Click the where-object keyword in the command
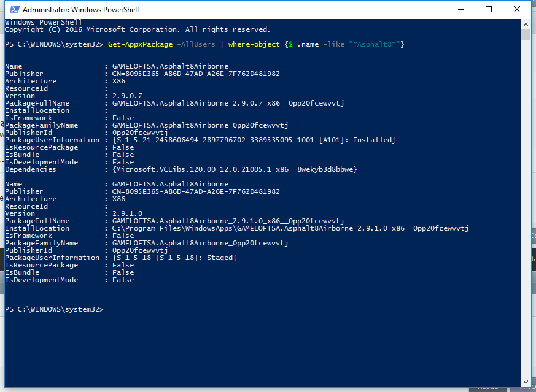Image resolution: width=536 pixels, height=392 pixels. pos(254,44)
